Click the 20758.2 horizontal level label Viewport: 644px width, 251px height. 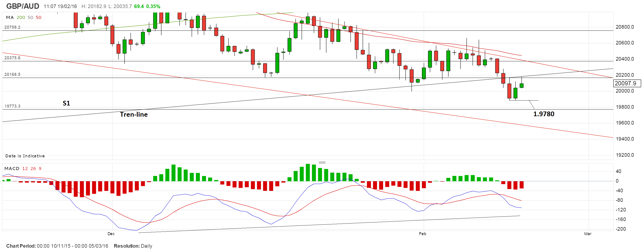click(x=12, y=27)
